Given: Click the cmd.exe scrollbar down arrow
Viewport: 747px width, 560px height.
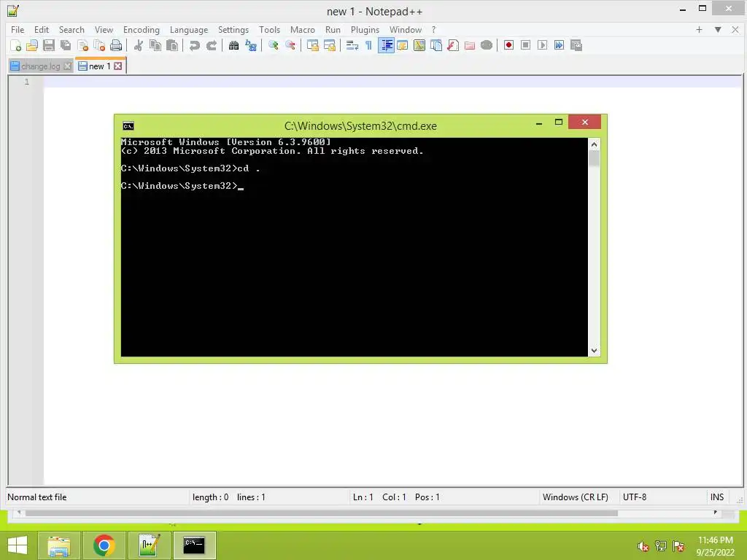Looking at the screenshot, I should click(594, 351).
